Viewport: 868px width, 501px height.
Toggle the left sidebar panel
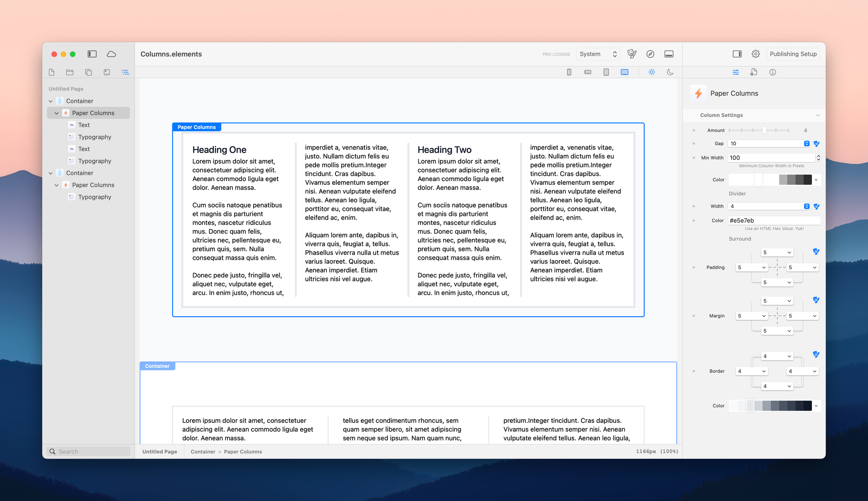92,54
